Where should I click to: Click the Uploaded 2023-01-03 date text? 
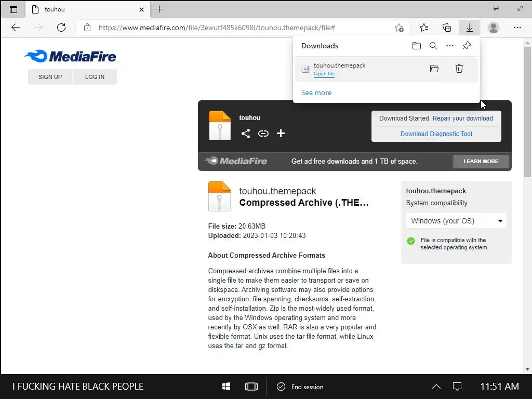(x=257, y=235)
